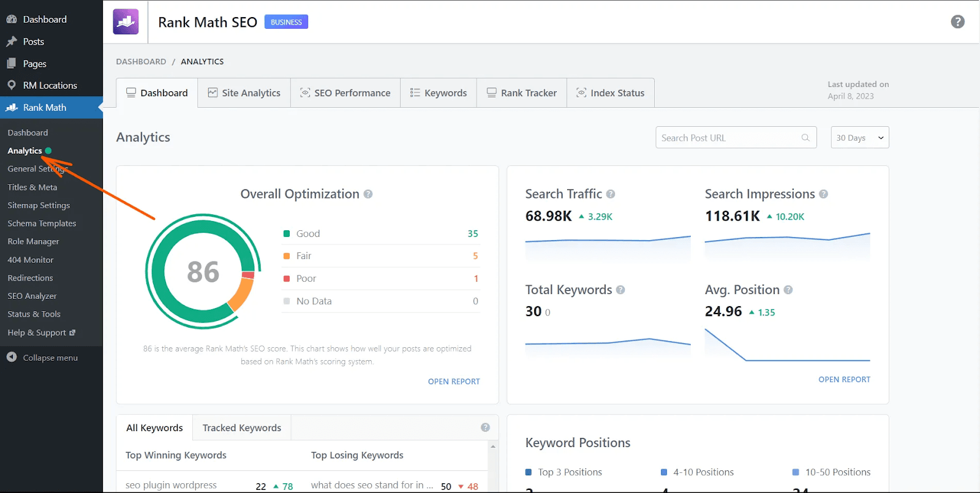Screen dimensions: 980x493
Task: Click the green Good legend swatch
Action: click(x=287, y=233)
